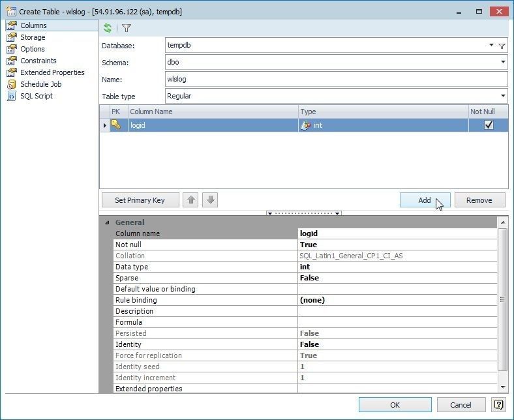Click the Default value or binding field

click(397, 289)
